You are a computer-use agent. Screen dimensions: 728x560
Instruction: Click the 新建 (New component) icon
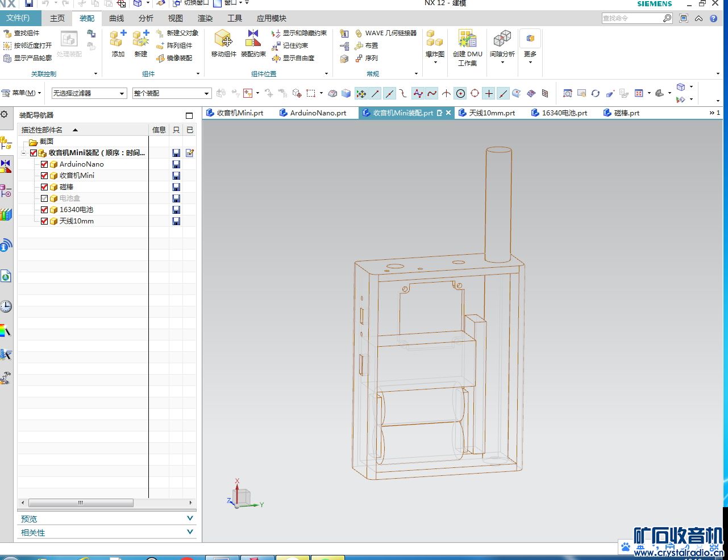[x=141, y=39]
